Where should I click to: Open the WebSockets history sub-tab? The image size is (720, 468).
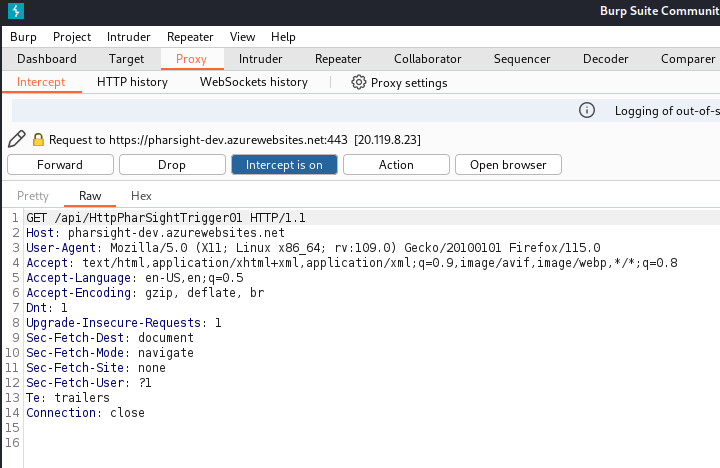pos(254,82)
